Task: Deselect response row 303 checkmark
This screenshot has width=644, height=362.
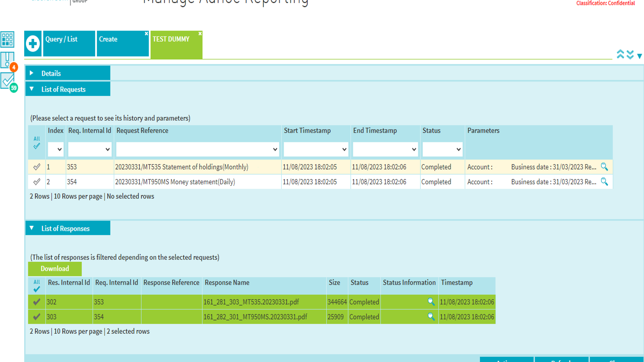Action: 37,316
